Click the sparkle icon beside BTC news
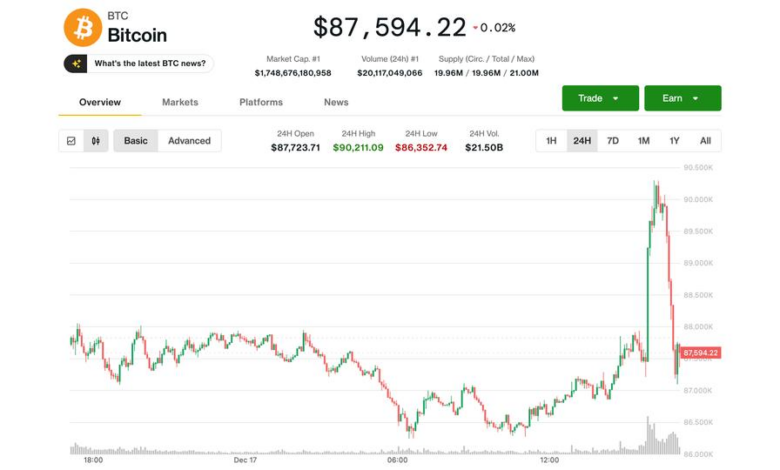Screen dimensions: 780x470 click(77, 64)
